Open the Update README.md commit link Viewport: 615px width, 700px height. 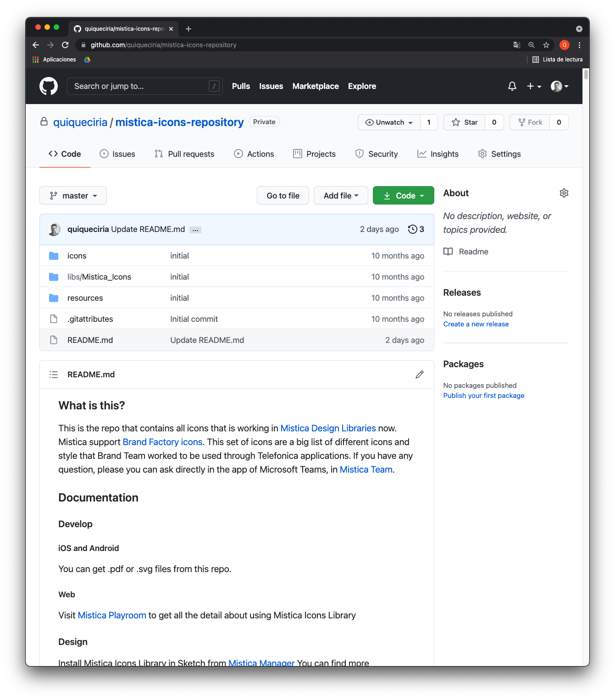click(207, 340)
